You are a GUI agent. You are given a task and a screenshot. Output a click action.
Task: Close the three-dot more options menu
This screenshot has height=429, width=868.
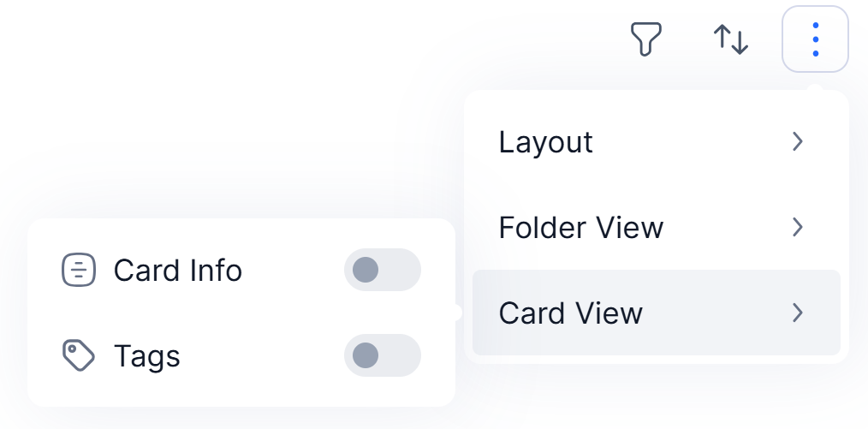[816, 39]
